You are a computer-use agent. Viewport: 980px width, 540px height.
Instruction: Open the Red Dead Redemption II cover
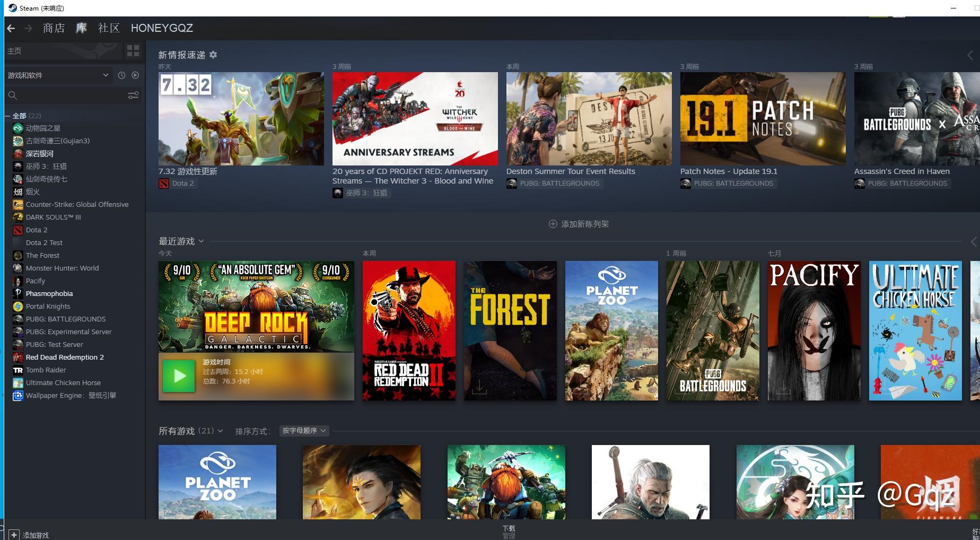click(x=409, y=330)
